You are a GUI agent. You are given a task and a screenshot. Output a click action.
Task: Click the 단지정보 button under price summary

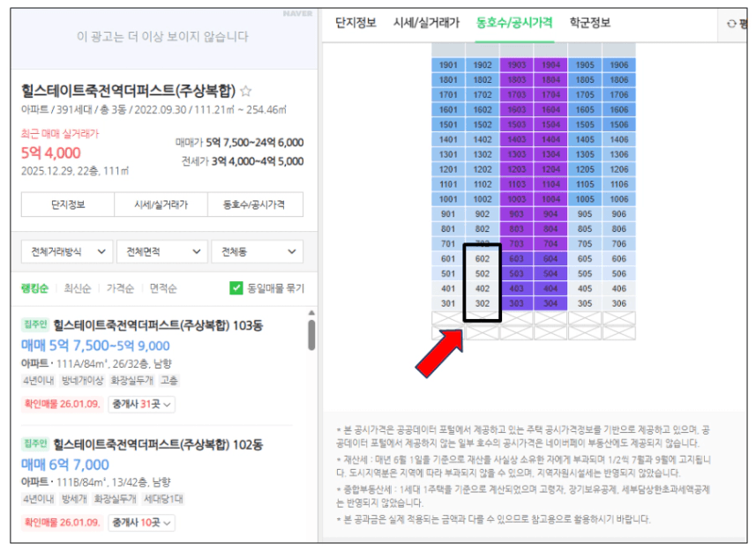(68, 205)
